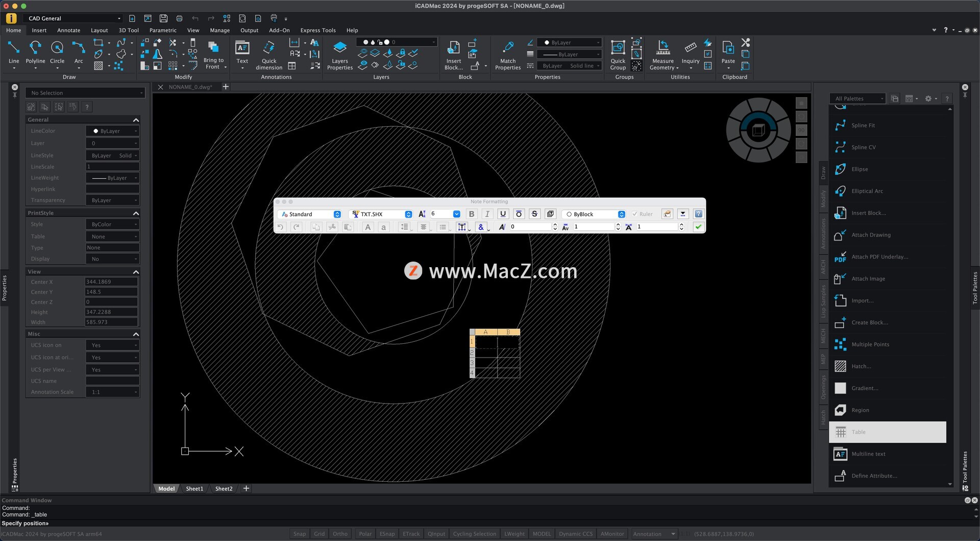Open ByBlock color dropdown in Note Formatting

[594, 214]
